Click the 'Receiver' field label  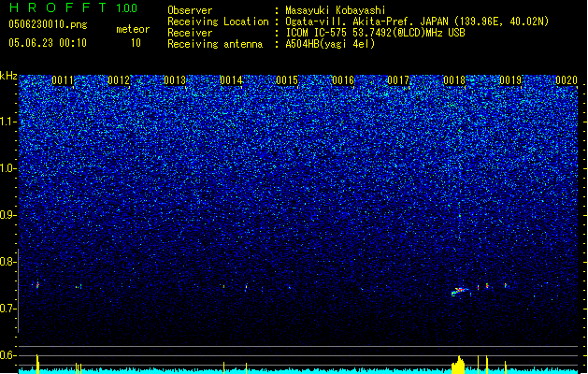(x=190, y=33)
